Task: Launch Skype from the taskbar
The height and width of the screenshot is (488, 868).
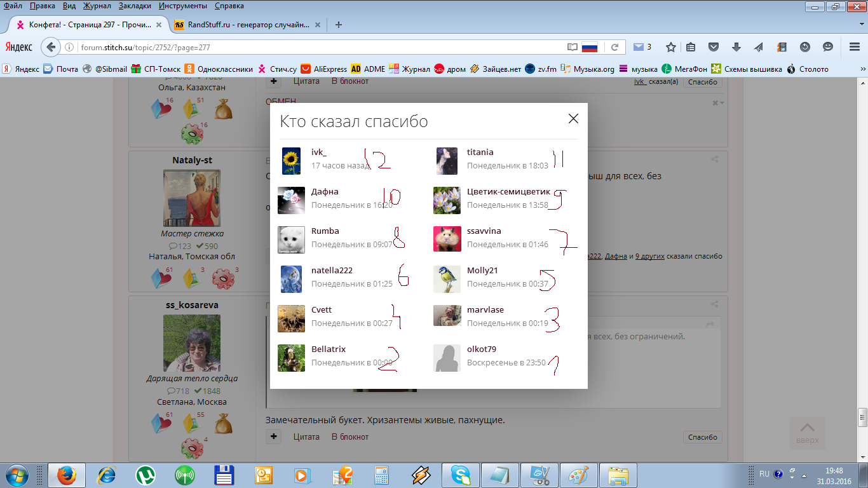Action: pyautogui.click(x=461, y=475)
